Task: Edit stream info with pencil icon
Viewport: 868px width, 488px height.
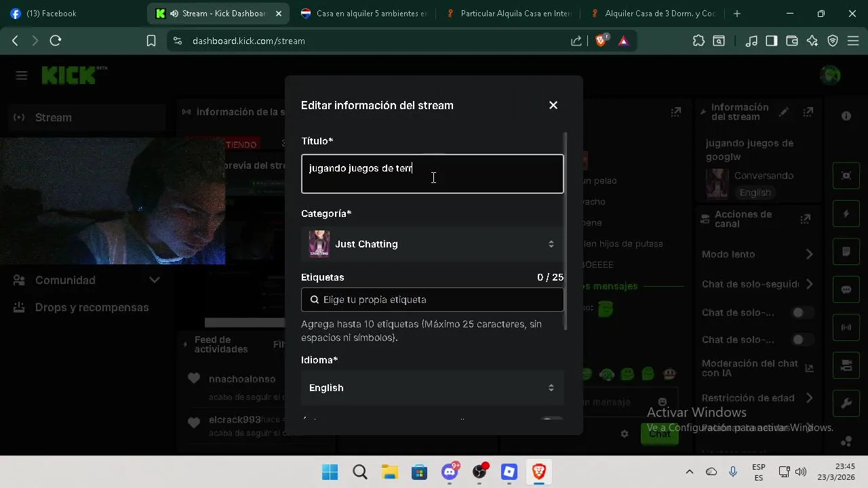Action: [x=784, y=112]
